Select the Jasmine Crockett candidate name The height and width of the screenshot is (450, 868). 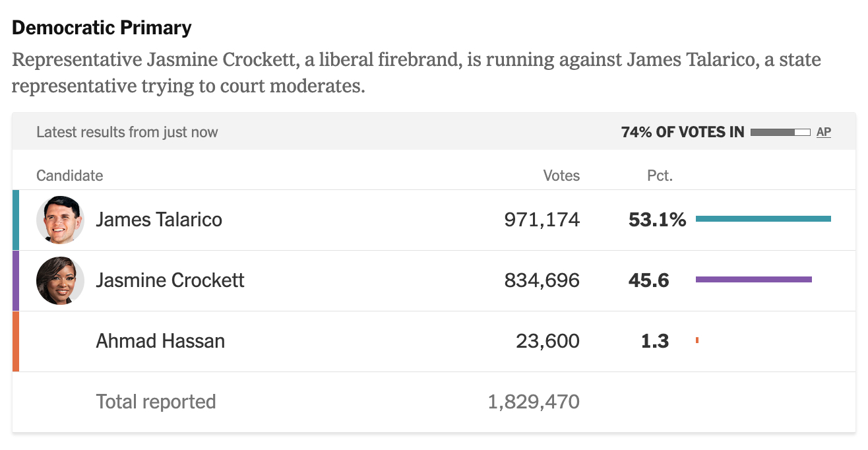coord(170,280)
